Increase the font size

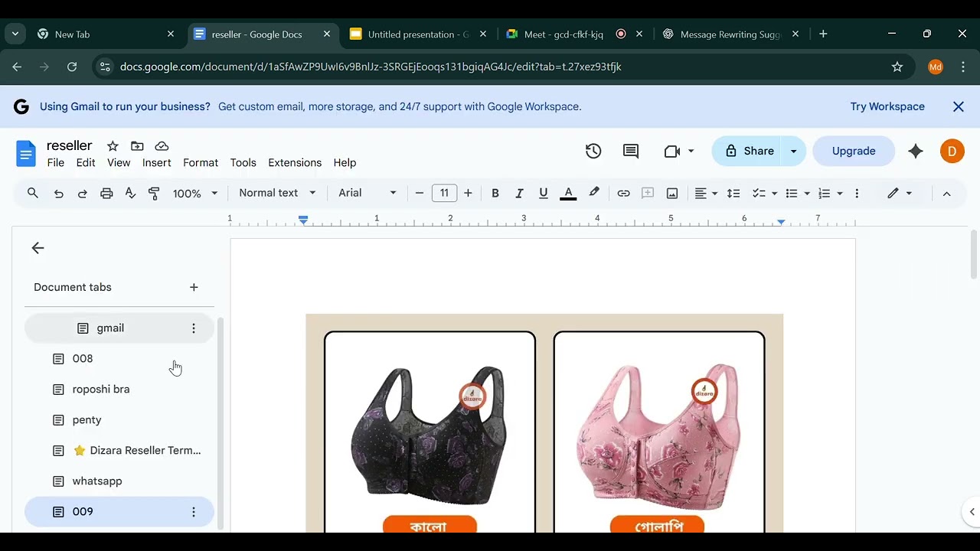click(468, 194)
